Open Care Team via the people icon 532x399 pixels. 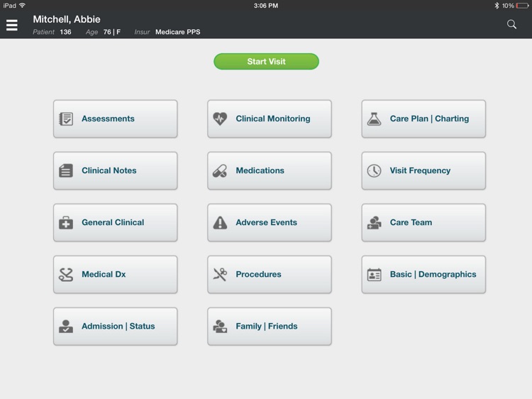point(374,223)
